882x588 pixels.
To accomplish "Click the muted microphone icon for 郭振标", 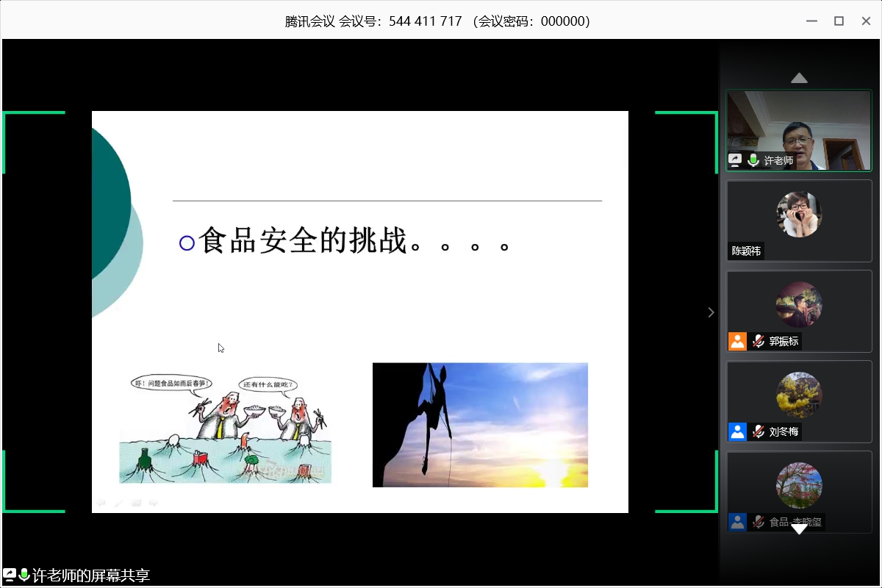I will [758, 341].
